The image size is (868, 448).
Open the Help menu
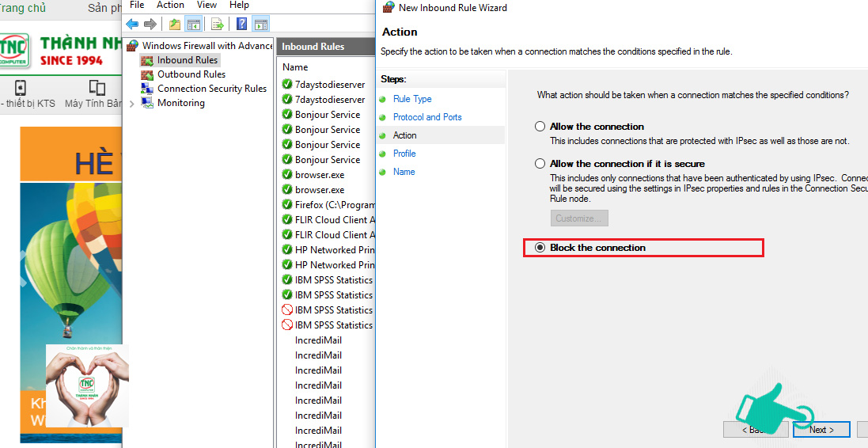click(x=239, y=5)
